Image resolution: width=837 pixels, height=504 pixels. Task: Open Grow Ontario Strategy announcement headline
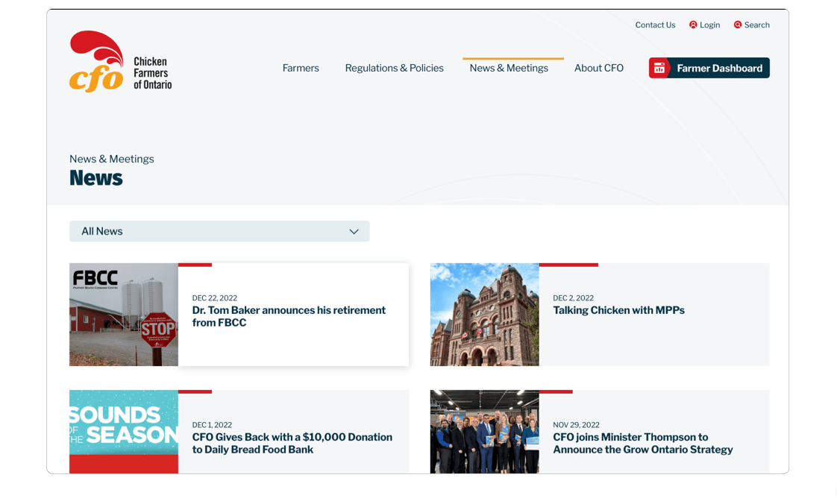click(x=642, y=443)
